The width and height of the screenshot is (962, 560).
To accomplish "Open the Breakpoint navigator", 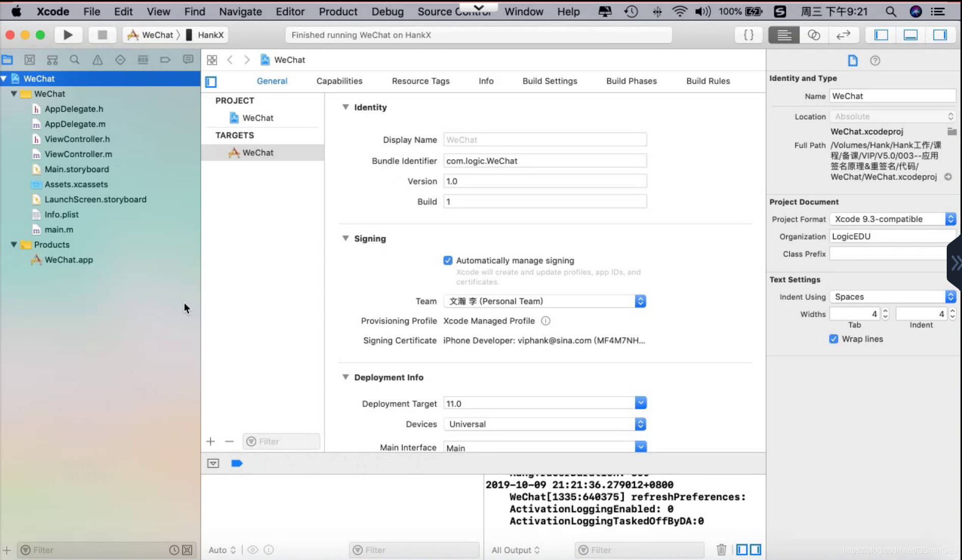I will [165, 60].
